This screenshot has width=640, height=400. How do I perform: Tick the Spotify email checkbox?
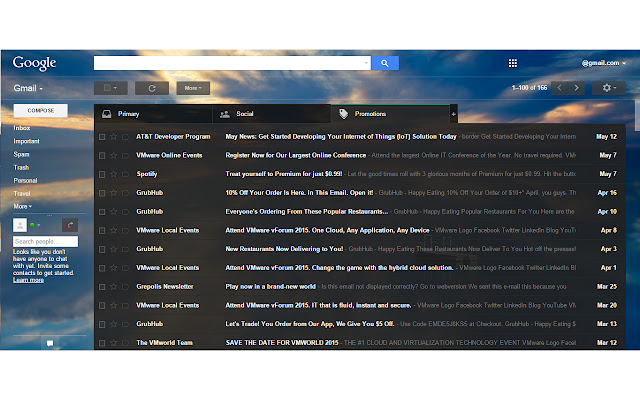pyautogui.click(x=102, y=175)
